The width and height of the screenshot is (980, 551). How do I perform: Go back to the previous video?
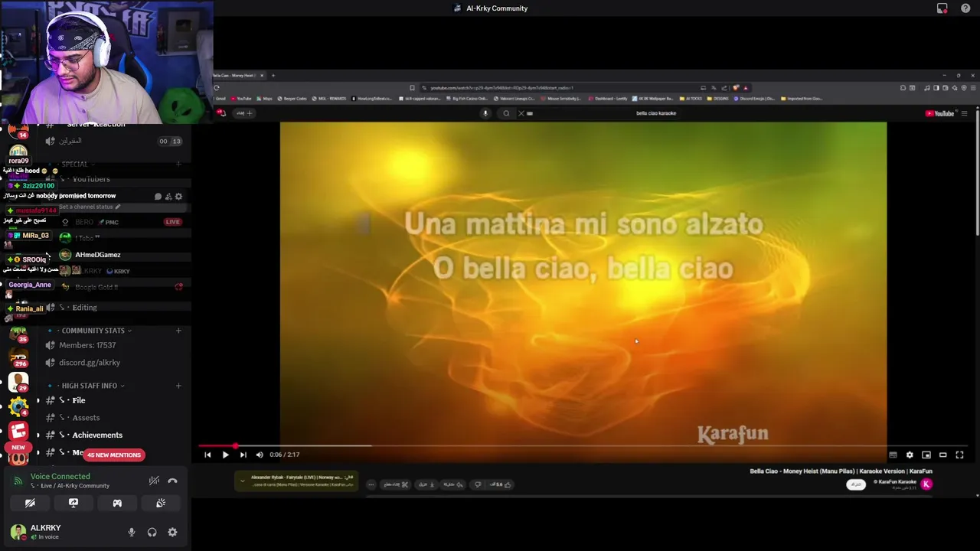point(207,455)
